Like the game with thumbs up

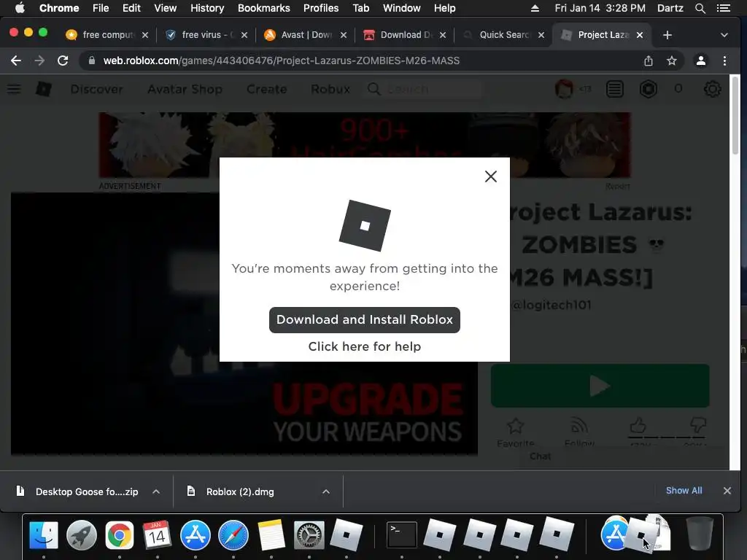[638, 425]
